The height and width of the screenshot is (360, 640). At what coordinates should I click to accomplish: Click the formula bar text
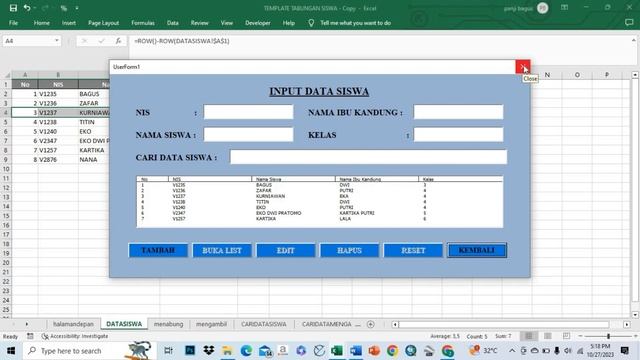tap(182, 41)
